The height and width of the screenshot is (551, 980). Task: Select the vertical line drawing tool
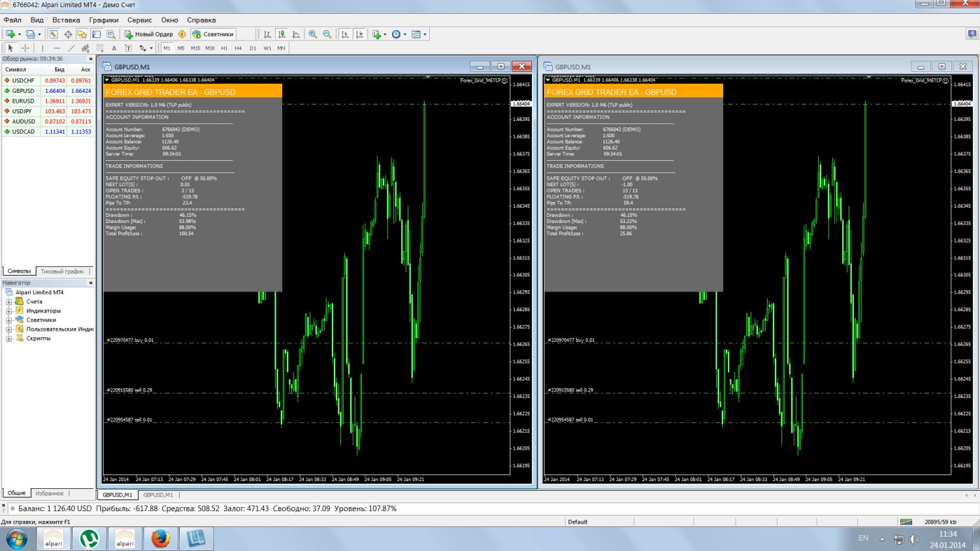pos(42,48)
